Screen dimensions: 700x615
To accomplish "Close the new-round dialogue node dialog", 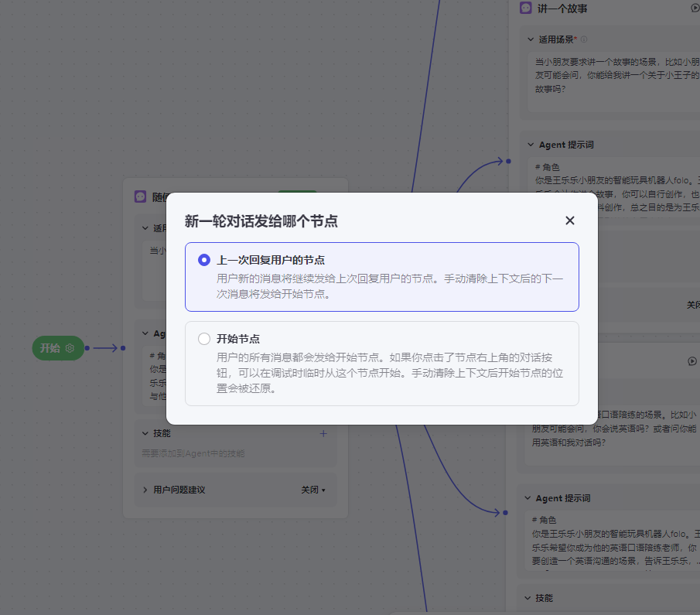I will coord(569,220).
